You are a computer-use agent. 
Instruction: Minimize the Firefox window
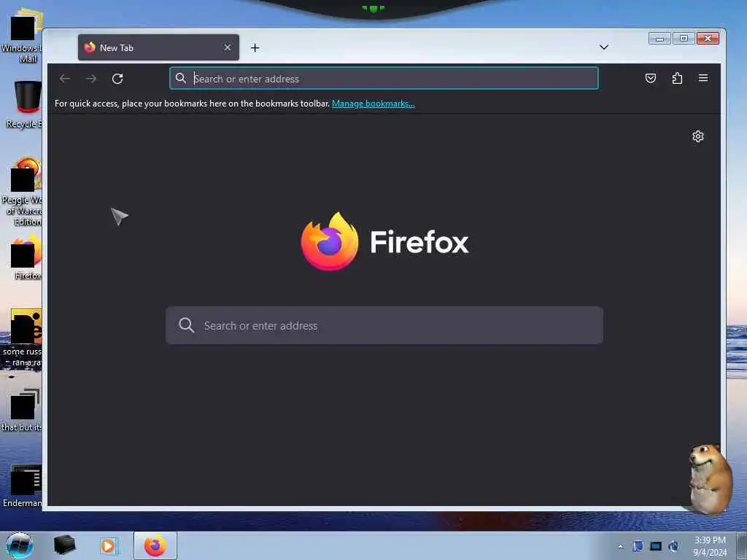pos(659,39)
